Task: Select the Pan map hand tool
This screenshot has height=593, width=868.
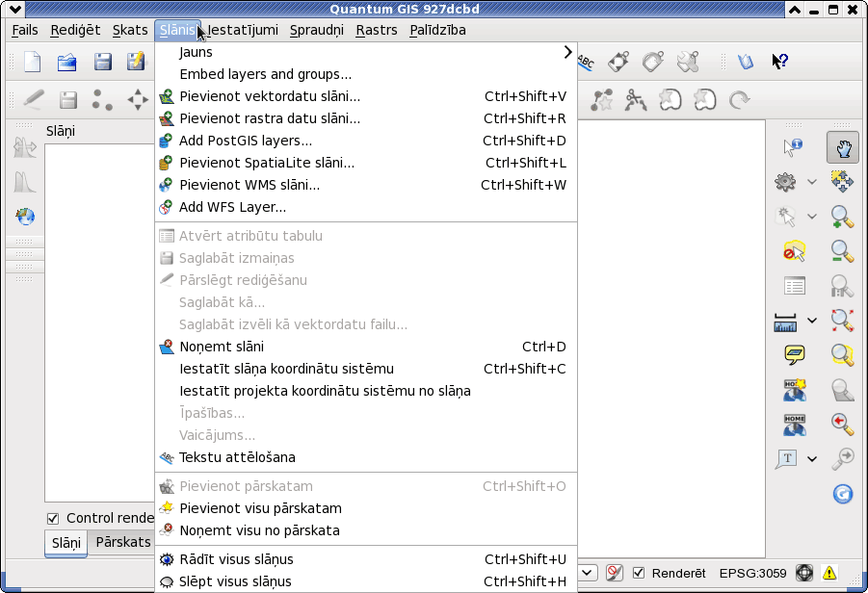Action: tap(843, 147)
